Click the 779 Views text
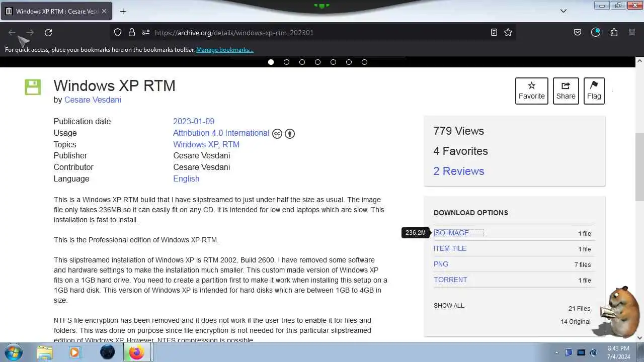 click(459, 131)
